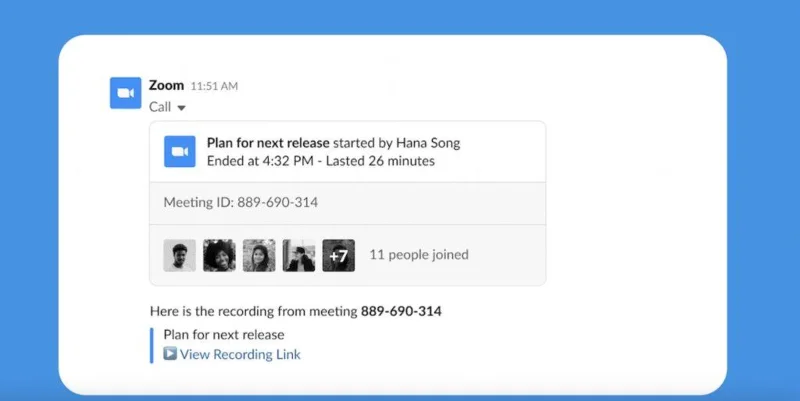The width and height of the screenshot is (800, 401).
Task: Click the Plan for next release call title
Action: tap(268, 143)
